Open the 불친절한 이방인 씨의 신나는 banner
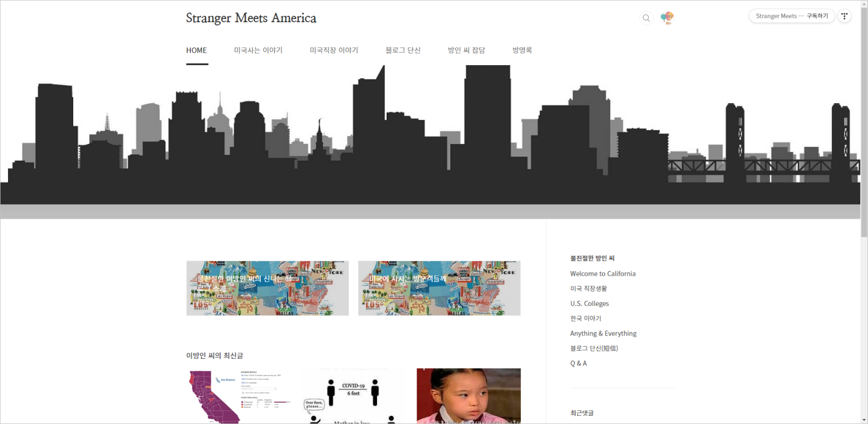The image size is (868, 424). tap(267, 288)
